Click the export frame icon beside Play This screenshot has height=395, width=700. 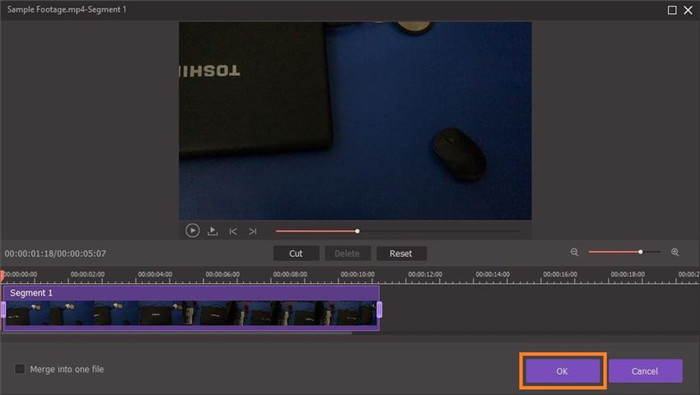click(212, 231)
